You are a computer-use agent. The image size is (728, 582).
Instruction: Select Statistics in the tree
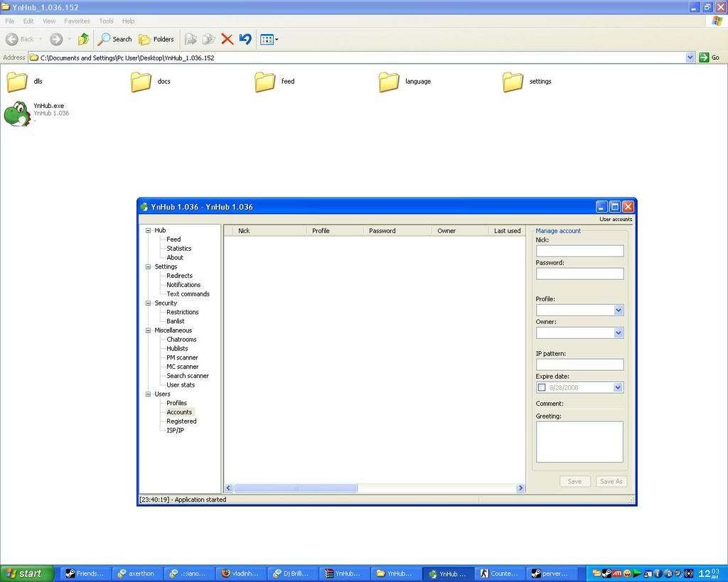click(178, 248)
